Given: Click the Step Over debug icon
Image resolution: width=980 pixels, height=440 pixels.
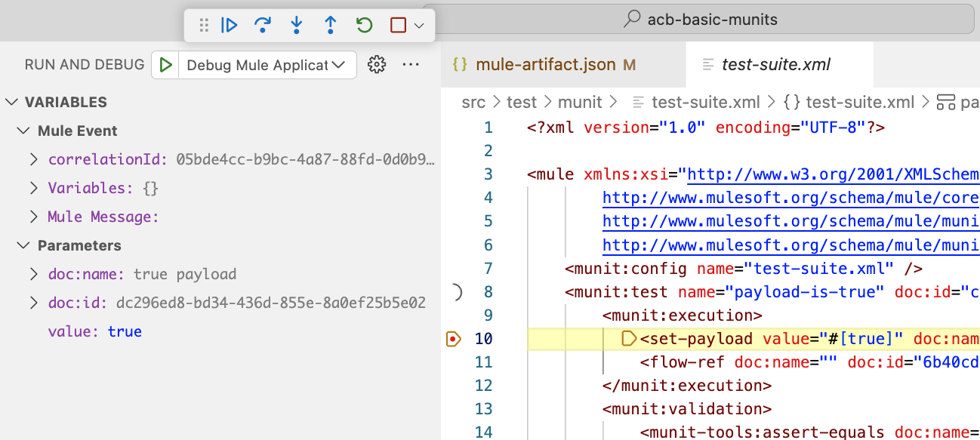Looking at the screenshot, I should (263, 25).
